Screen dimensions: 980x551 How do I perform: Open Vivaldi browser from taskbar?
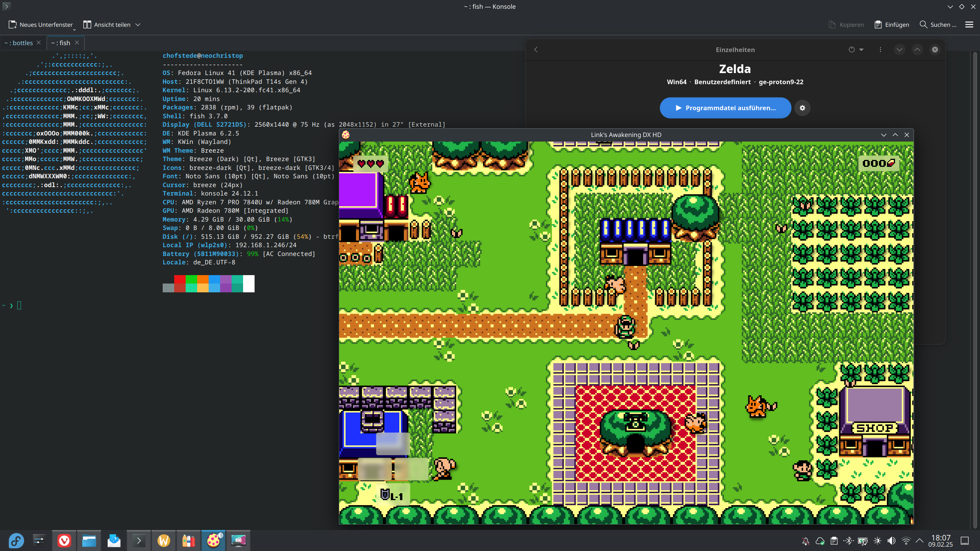pyautogui.click(x=64, y=541)
